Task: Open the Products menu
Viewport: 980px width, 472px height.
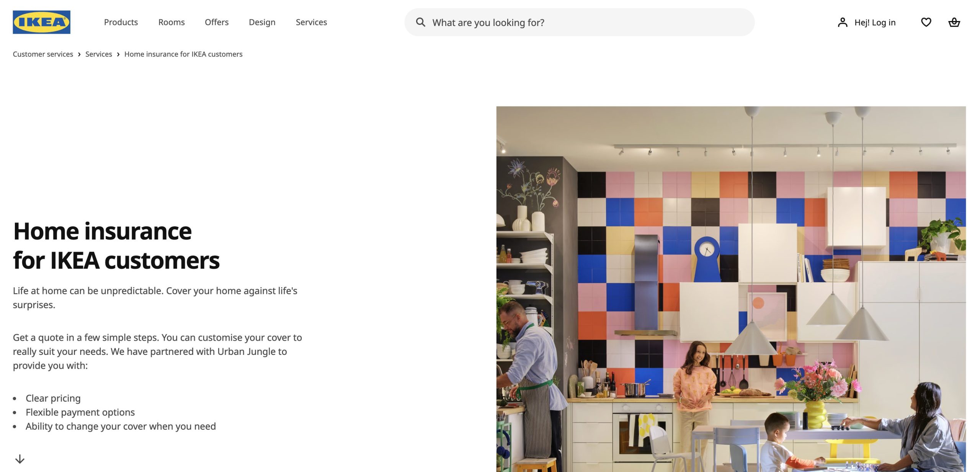Action: [121, 22]
